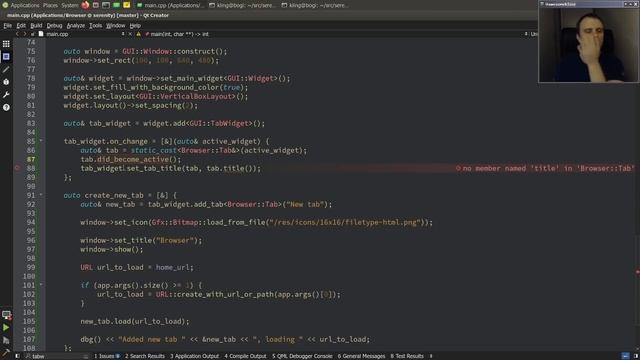Toggle the right sidebar icon at bottom right

click(636, 356)
